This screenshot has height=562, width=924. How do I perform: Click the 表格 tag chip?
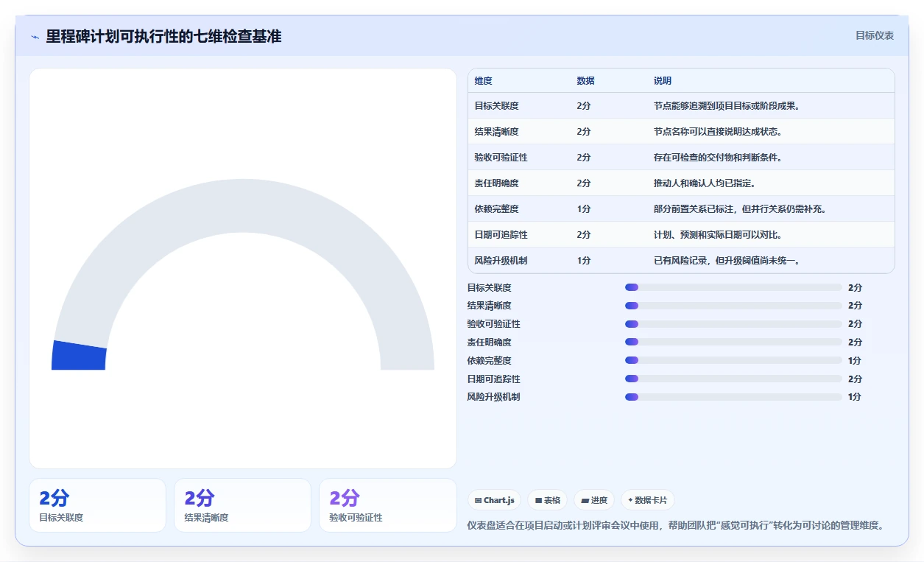(547, 500)
